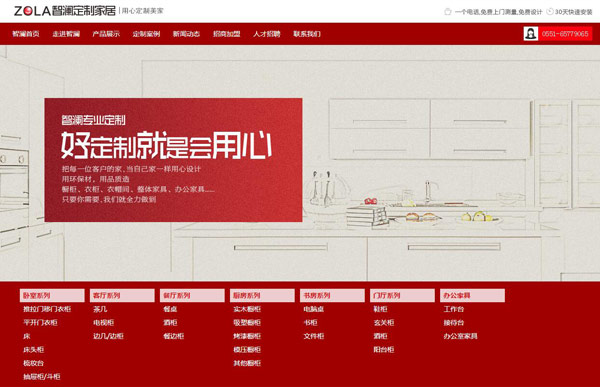Click the customer service avatar icon
Image resolution: width=600 pixels, height=387 pixels.
tap(531, 34)
